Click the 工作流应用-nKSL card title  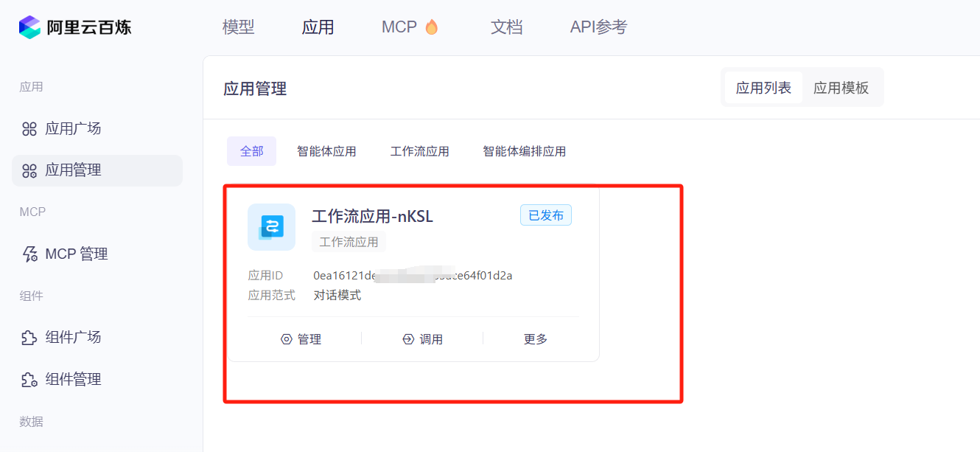372,216
